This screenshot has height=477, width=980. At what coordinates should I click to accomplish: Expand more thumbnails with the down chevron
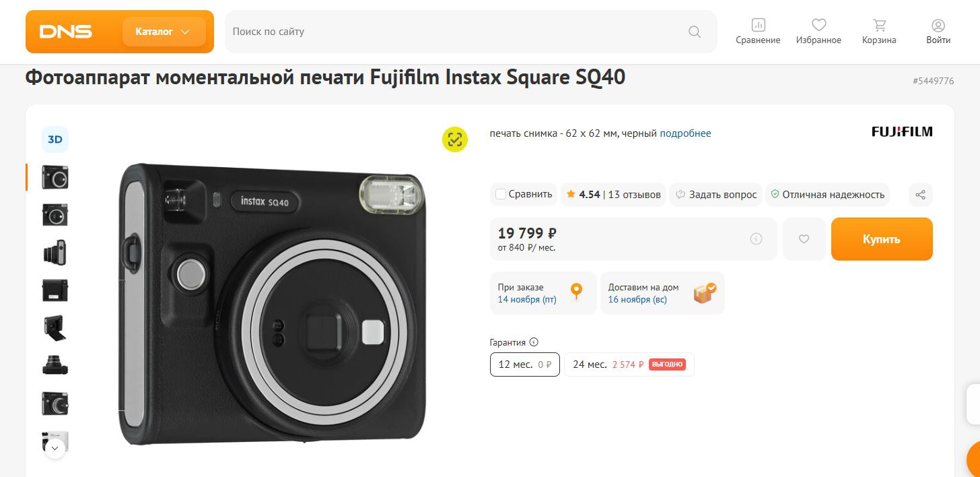[x=55, y=447]
